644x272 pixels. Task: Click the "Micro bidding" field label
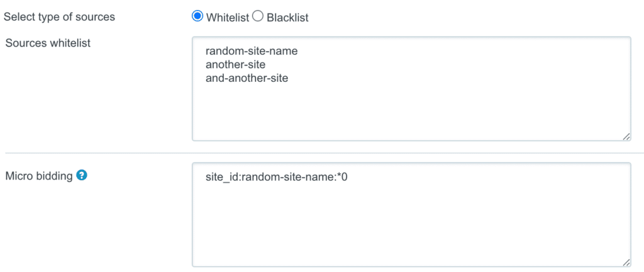pyautogui.click(x=39, y=176)
